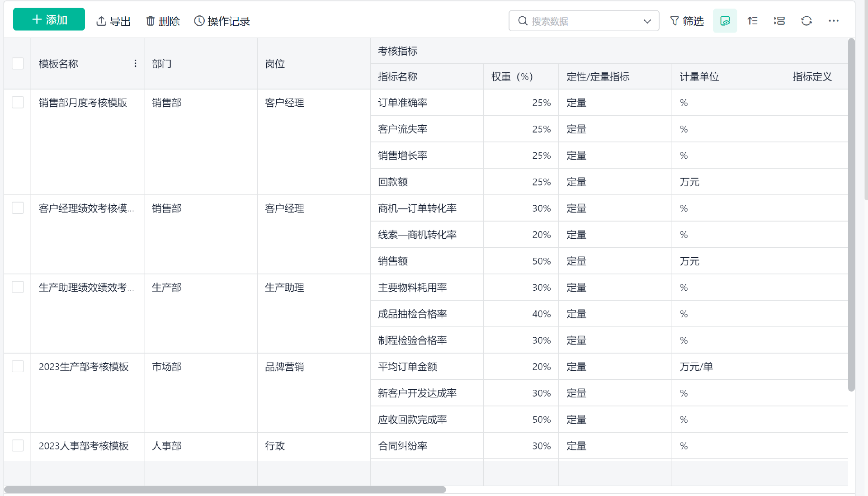
Task: Click the 筛选 filter funnel icon
Action: 675,21
